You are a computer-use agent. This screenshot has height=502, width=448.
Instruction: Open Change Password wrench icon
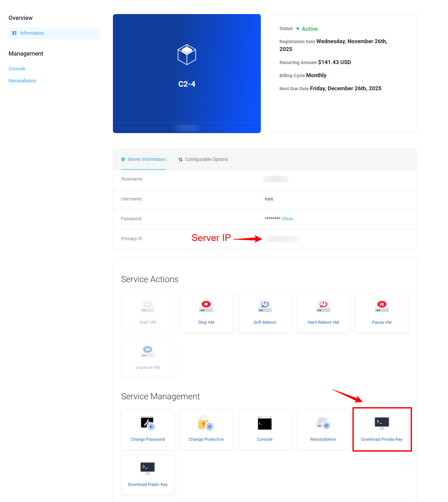click(x=148, y=423)
